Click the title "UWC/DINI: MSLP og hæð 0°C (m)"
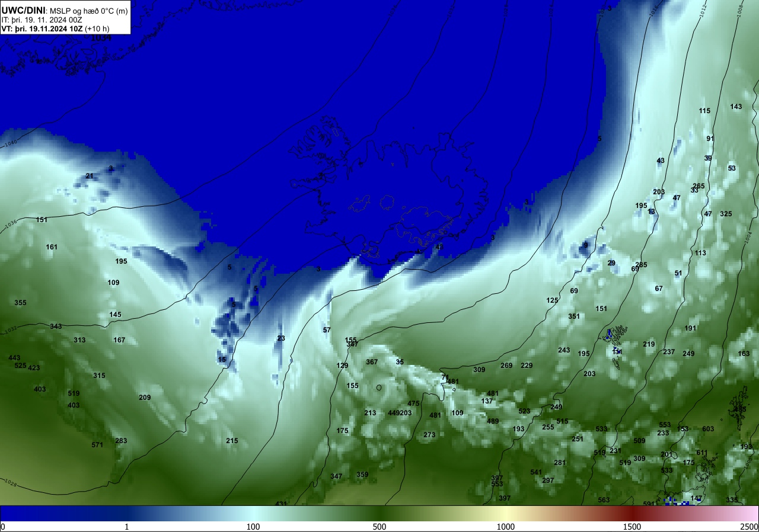This screenshot has height=532, width=759. [x=64, y=10]
